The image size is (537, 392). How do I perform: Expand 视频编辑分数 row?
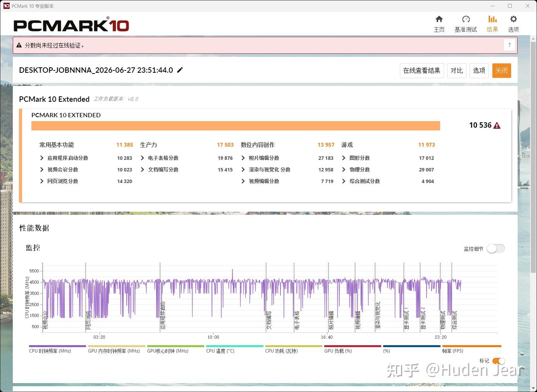[243, 181]
